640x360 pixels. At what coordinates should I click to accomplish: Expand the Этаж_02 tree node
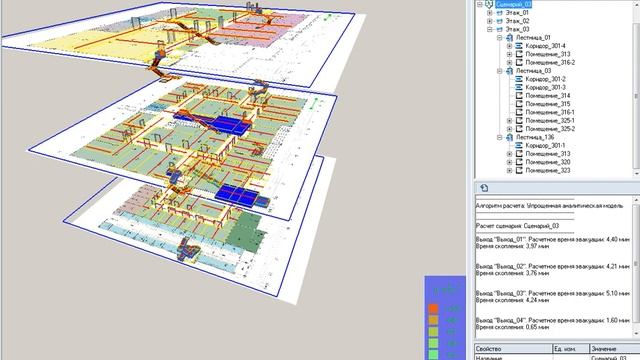tap(490, 21)
